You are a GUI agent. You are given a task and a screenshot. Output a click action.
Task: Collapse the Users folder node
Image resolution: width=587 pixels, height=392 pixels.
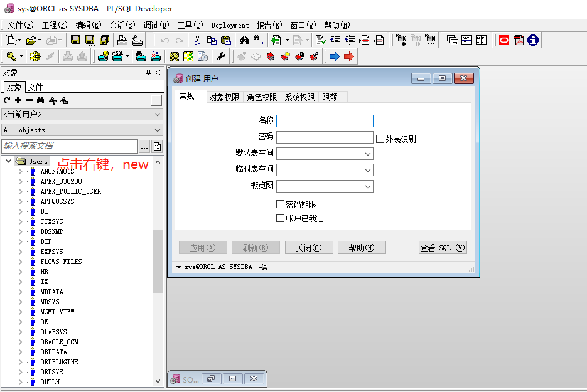pyautogui.click(x=8, y=161)
